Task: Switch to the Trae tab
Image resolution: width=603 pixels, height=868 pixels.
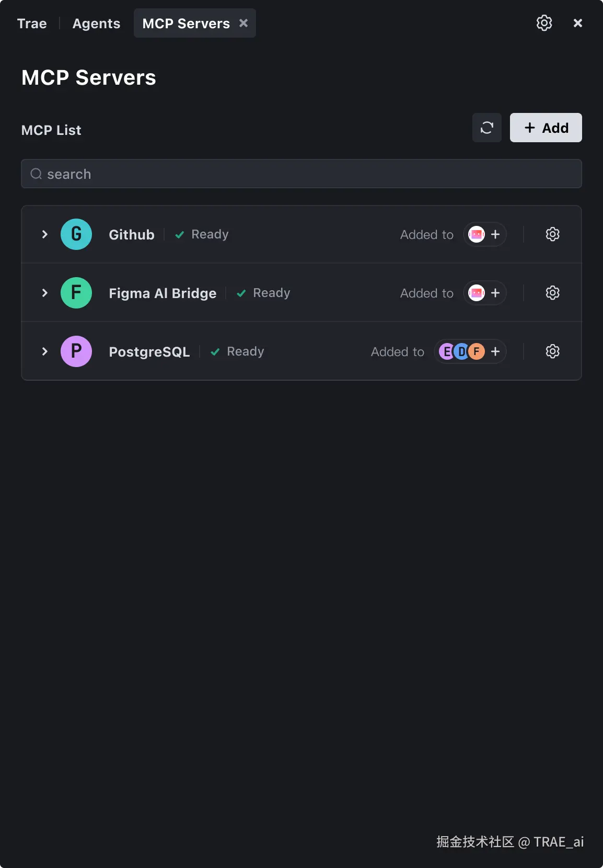Action: [x=32, y=24]
